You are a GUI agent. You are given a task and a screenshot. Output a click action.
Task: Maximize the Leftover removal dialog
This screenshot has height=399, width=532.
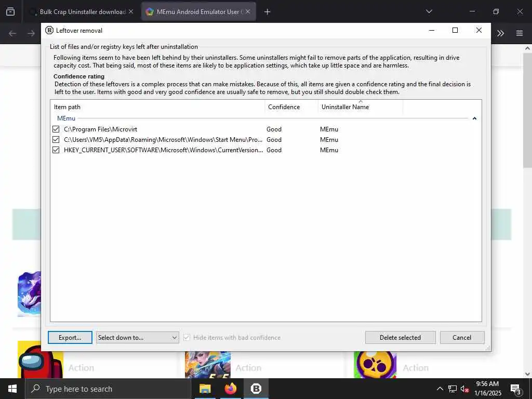[x=455, y=30]
